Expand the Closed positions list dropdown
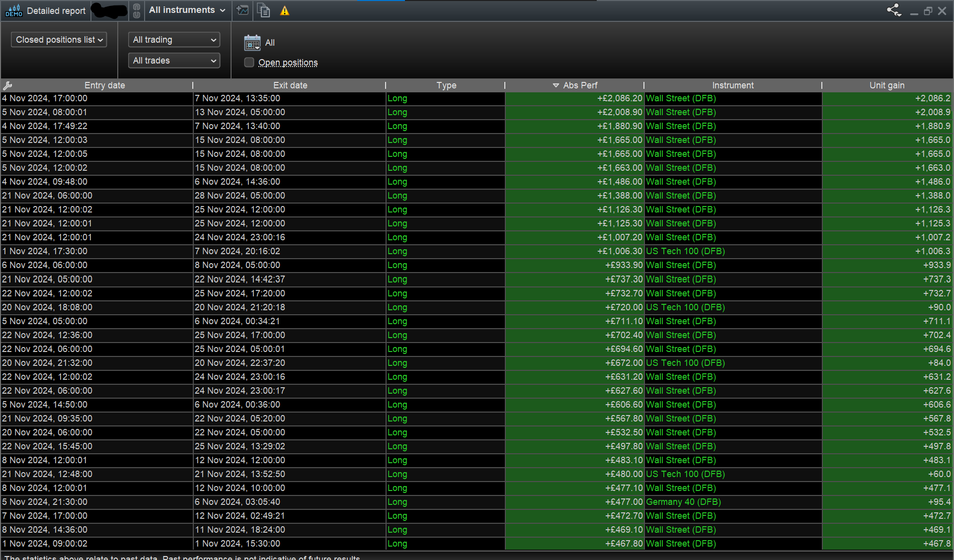Viewport: 954px width, 560px height. point(59,40)
